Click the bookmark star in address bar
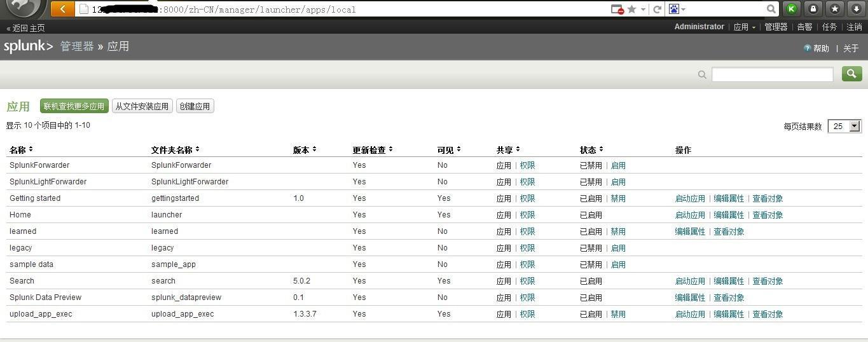The width and height of the screenshot is (868, 342). pos(631,9)
